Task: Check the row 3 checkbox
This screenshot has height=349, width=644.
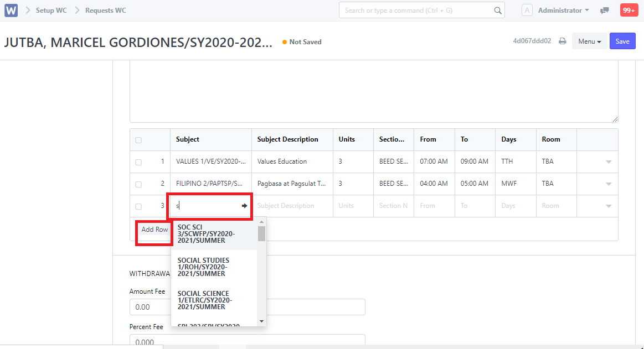Action: click(138, 207)
